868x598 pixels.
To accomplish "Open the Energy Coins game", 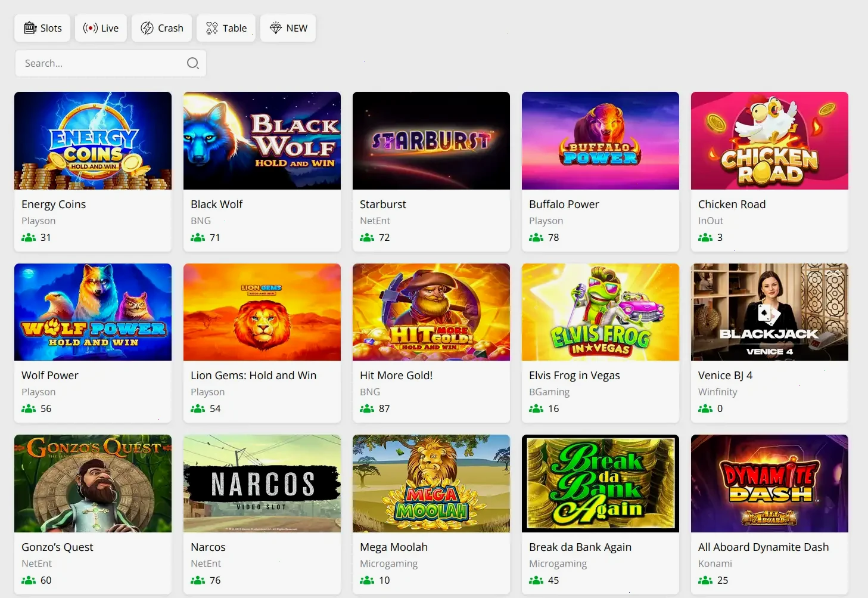I will 93,140.
